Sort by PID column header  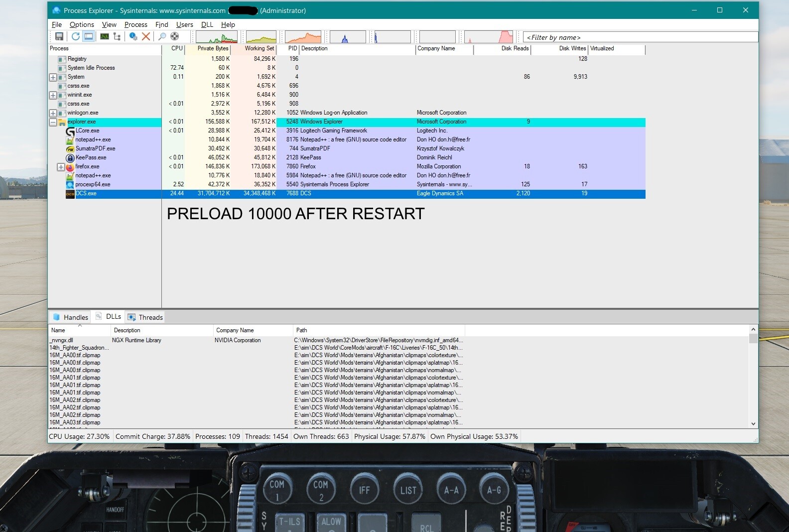click(x=288, y=49)
